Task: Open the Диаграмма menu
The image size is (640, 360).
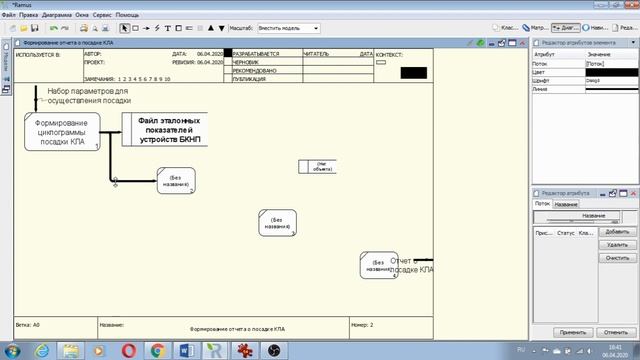Action: (57, 15)
